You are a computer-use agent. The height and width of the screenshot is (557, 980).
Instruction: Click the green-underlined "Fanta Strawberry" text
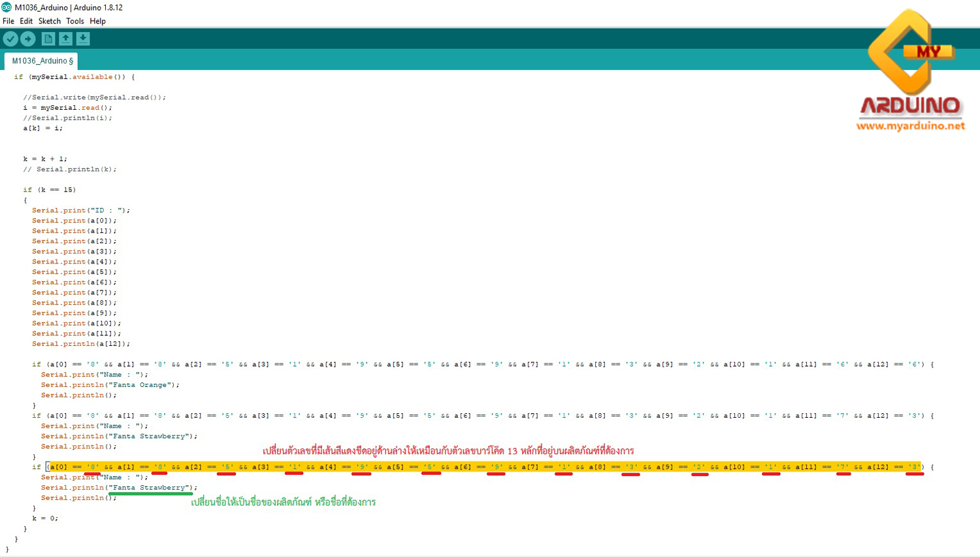point(150,487)
